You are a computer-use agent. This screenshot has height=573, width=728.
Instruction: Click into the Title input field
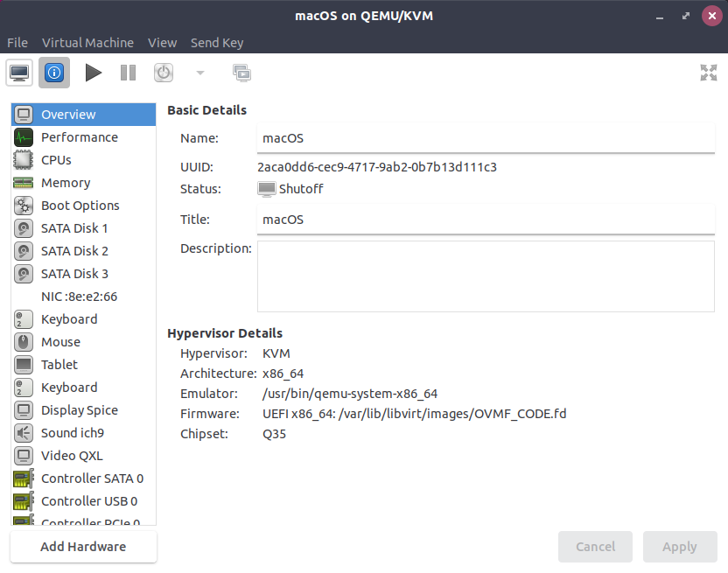(x=486, y=220)
